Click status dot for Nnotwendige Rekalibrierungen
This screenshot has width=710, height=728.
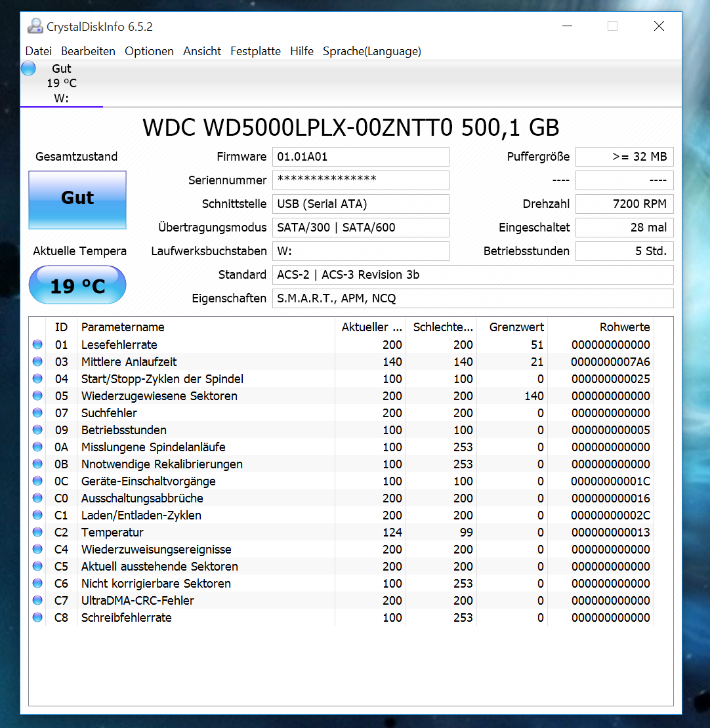pyautogui.click(x=37, y=464)
